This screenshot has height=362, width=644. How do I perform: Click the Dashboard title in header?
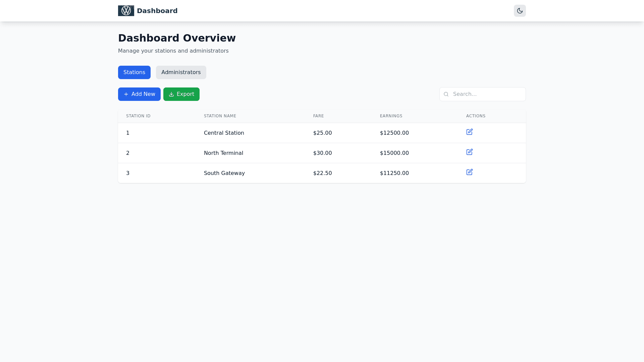pos(157,11)
